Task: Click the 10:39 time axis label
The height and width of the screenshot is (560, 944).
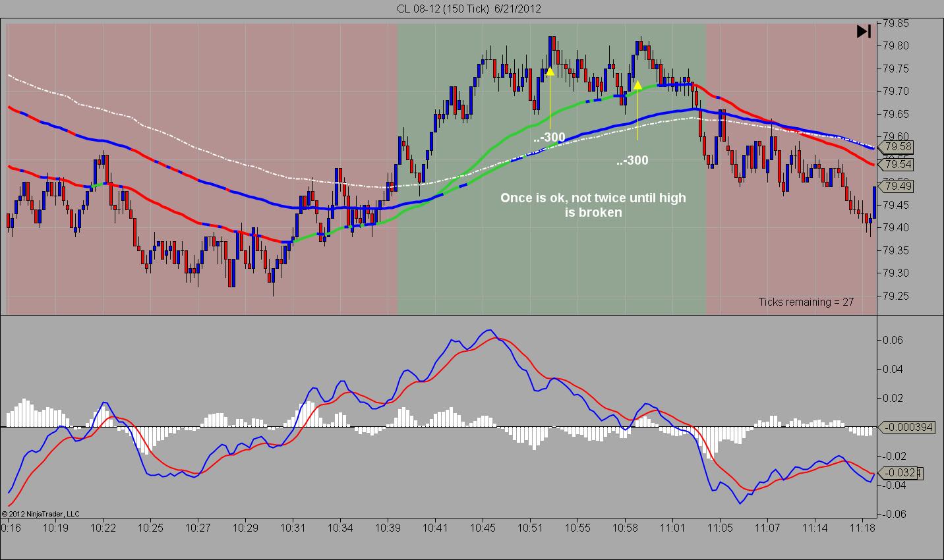Action: point(388,528)
